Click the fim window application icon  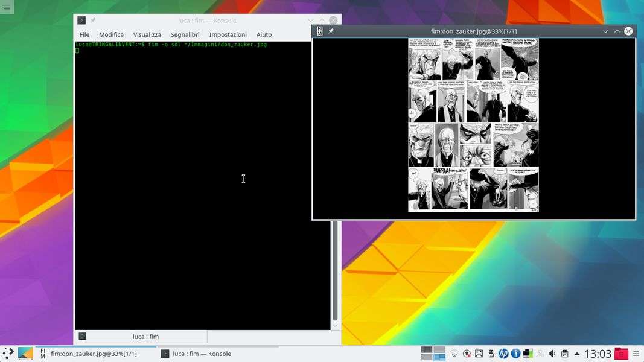point(319,31)
